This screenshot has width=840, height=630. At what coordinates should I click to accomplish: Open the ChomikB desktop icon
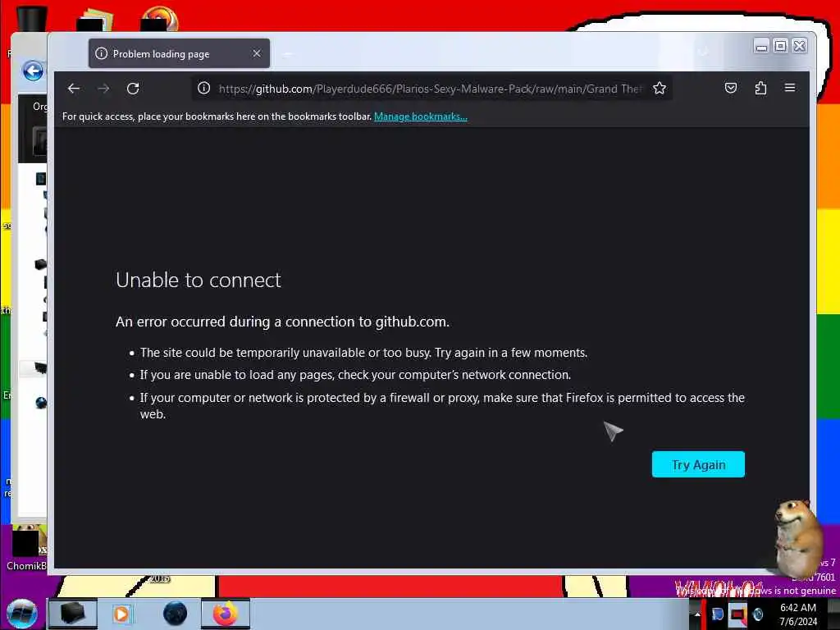coord(25,548)
